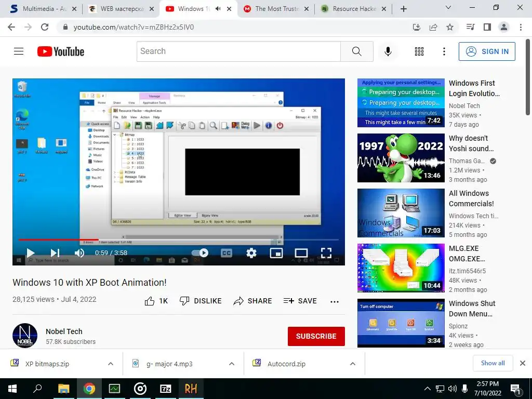Click the SIGN IN button

coord(487,51)
